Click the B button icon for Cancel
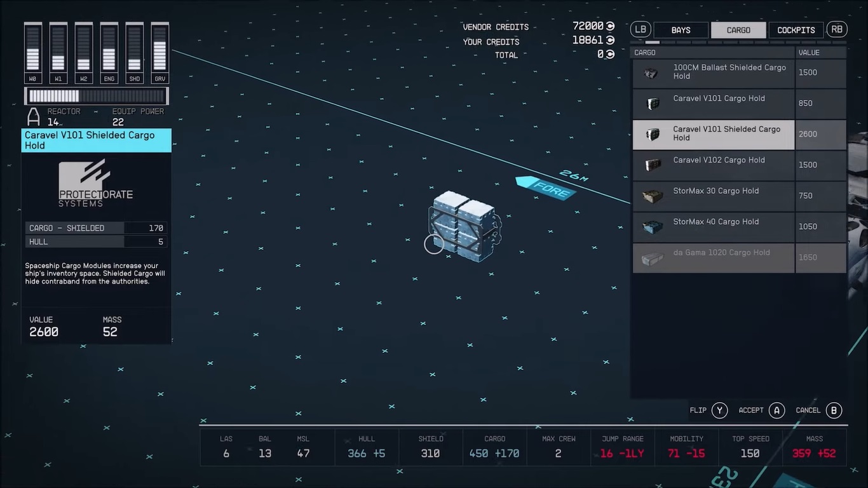Viewport: 868px width, 488px height. 834,410
